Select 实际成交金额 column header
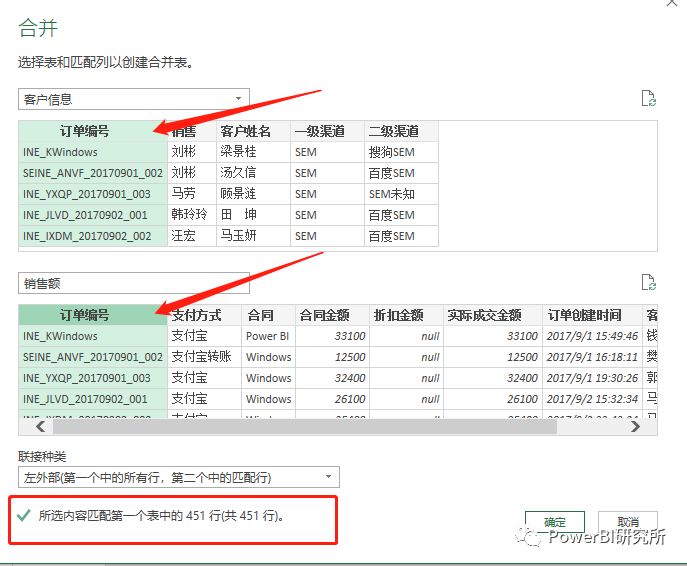687x566 pixels. 493,315
